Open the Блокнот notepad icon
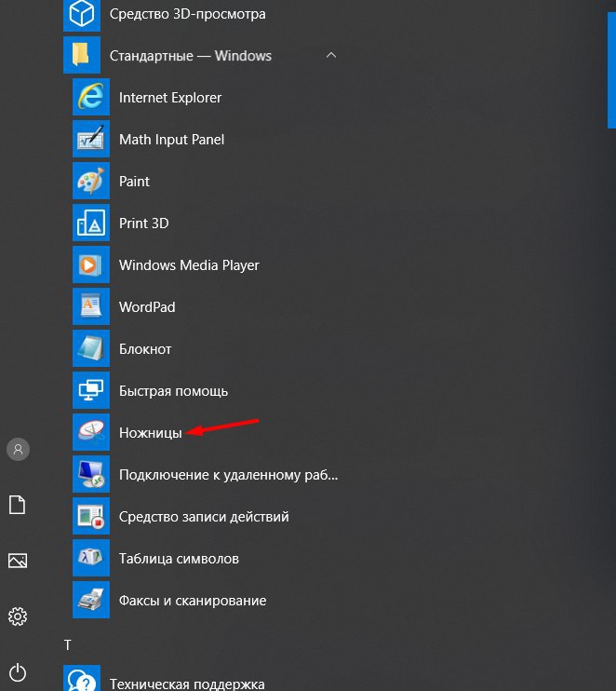 pyautogui.click(x=91, y=348)
